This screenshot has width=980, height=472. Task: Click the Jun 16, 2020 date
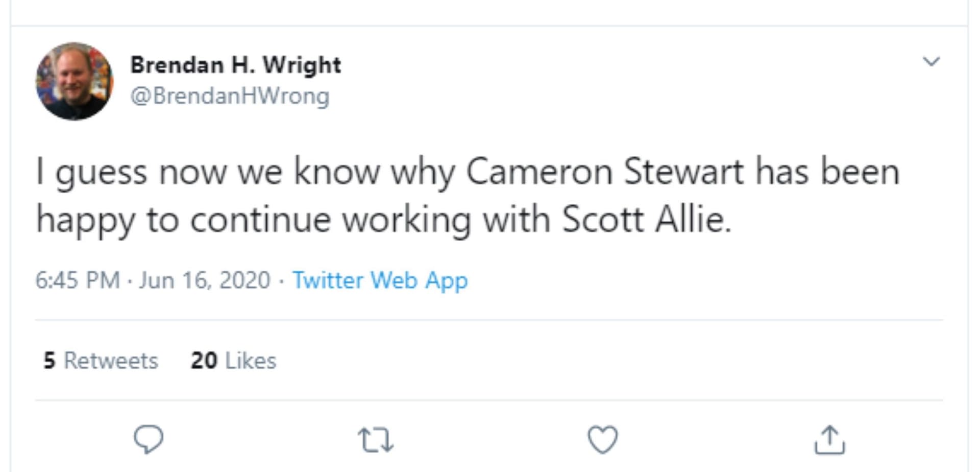tap(204, 280)
